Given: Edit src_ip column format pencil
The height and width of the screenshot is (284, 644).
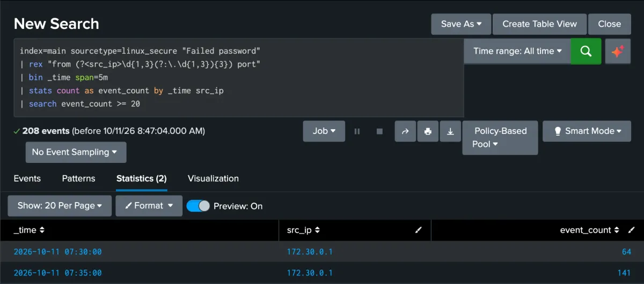Looking at the screenshot, I should (x=419, y=230).
